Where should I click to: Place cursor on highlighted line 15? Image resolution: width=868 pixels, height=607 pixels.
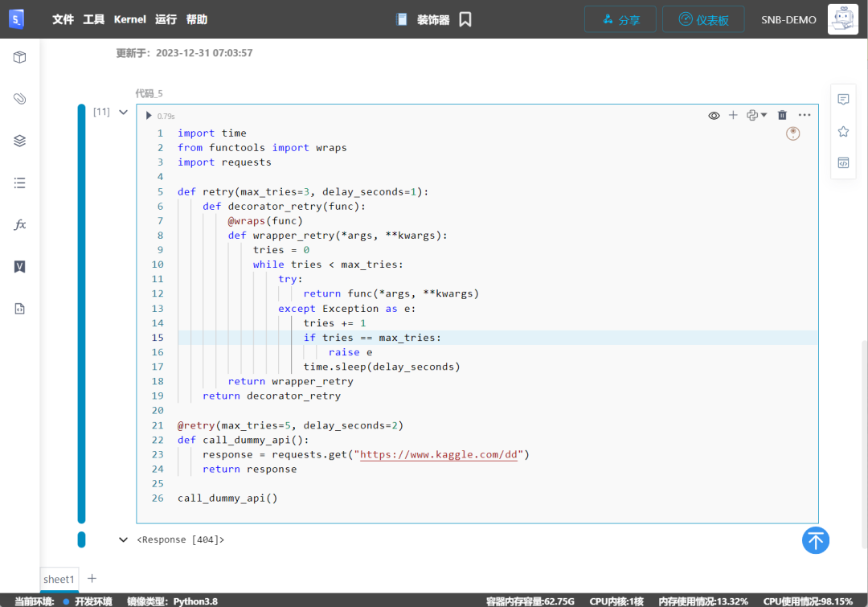coord(497,338)
